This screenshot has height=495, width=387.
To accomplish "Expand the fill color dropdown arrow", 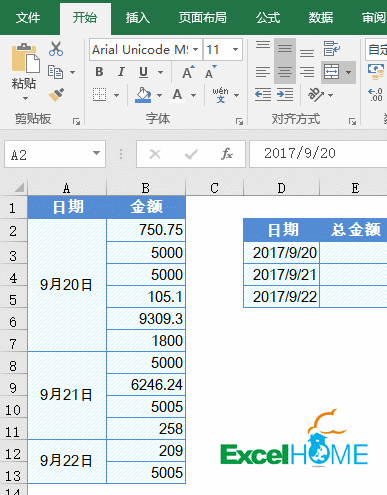I will (159, 95).
